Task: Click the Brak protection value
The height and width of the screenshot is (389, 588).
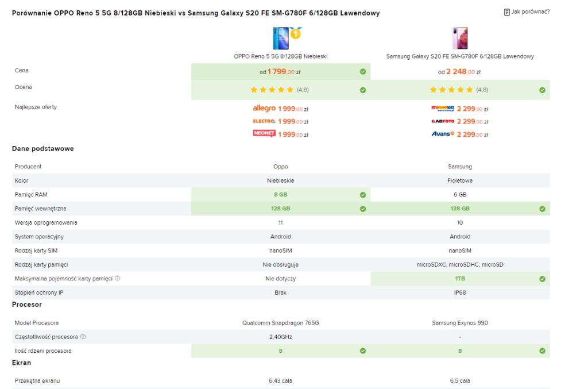Action: (x=280, y=292)
